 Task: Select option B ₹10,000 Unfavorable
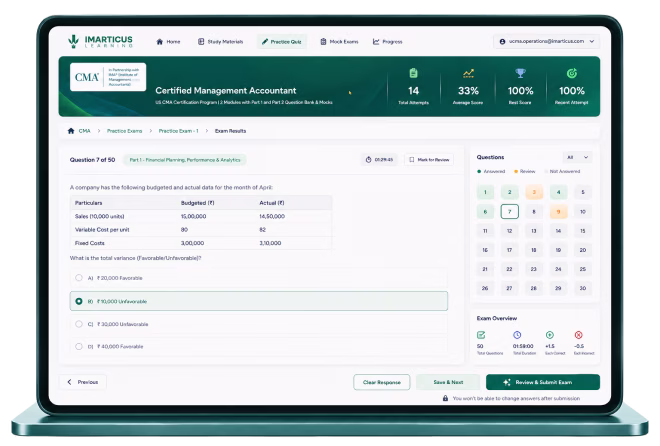[258, 301]
